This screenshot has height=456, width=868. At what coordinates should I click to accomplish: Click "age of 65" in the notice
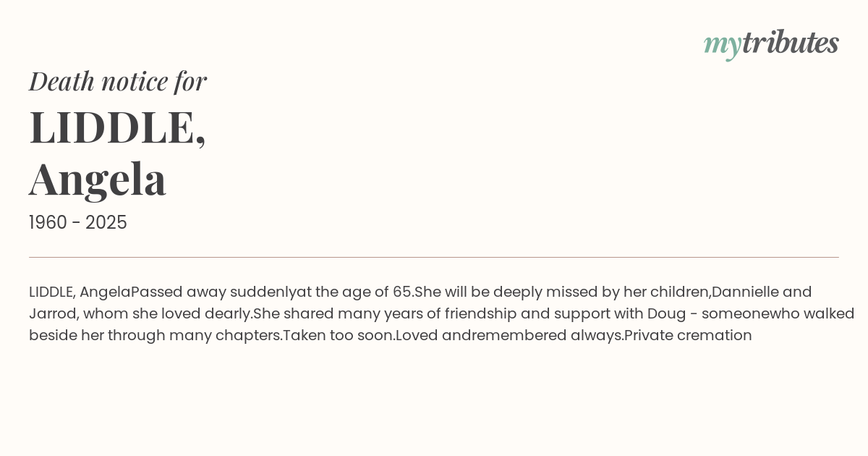tap(376, 292)
